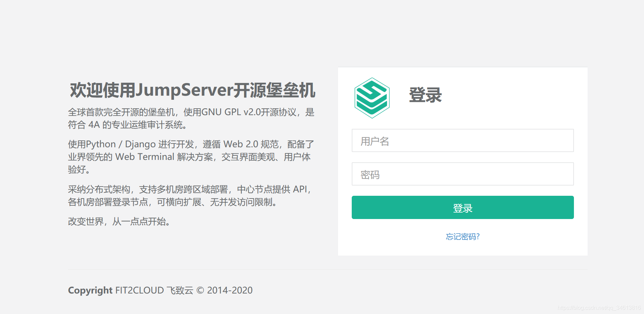Click the paragraph mentioning GNU GPL v2.0
This screenshot has width=644, height=314.
tap(191, 119)
